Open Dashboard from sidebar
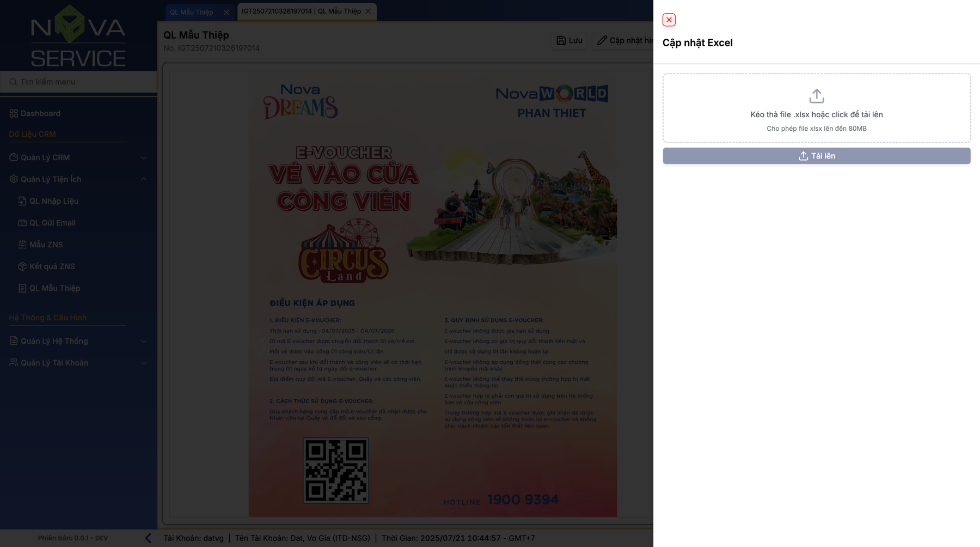 (x=40, y=113)
